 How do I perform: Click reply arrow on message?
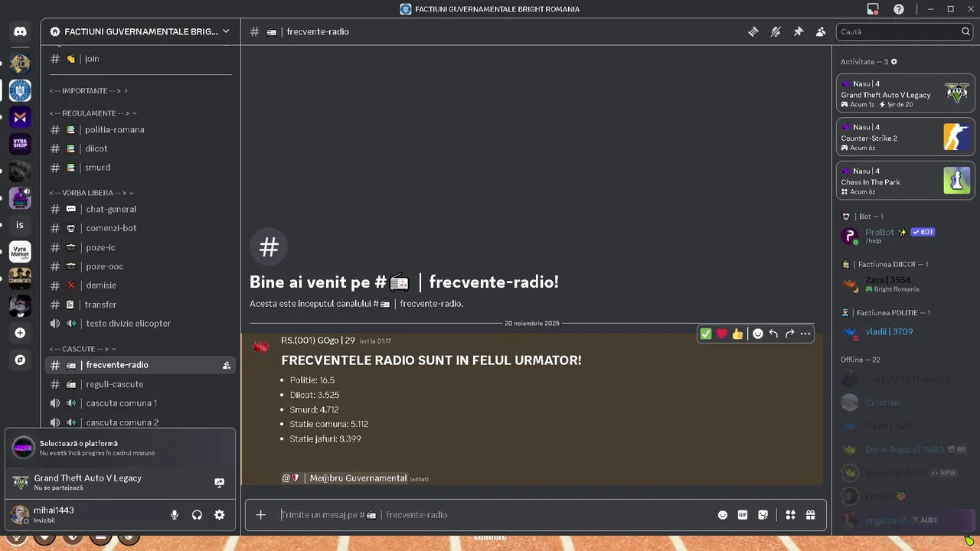773,334
